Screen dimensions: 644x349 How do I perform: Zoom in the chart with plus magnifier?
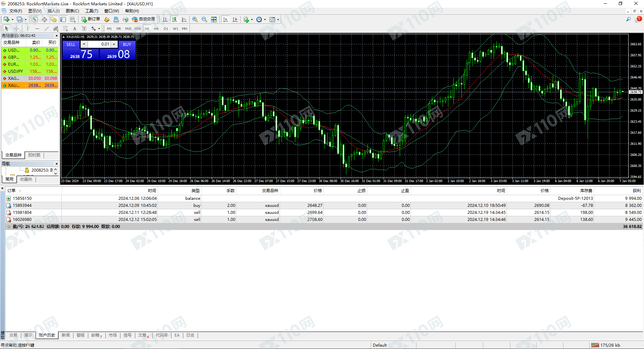pos(195,19)
